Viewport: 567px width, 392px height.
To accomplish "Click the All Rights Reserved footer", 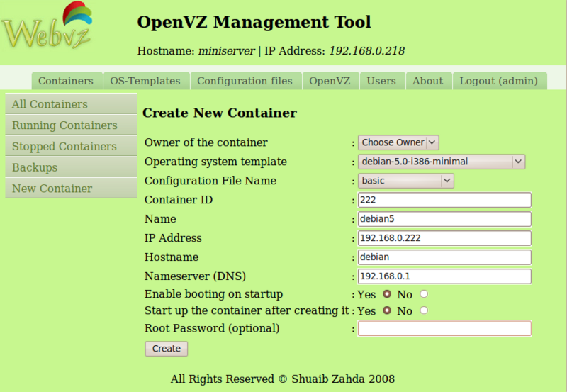I will [x=282, y=379].
